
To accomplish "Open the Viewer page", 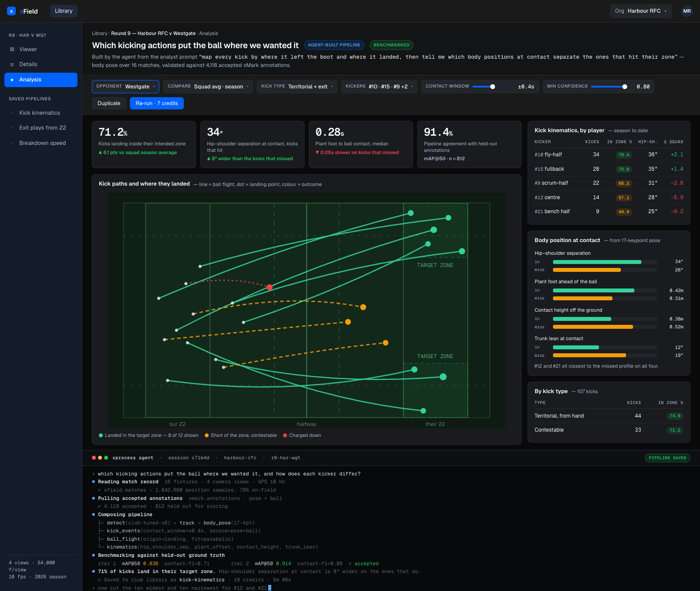I will pyautogui.click(x=41, y=49).
